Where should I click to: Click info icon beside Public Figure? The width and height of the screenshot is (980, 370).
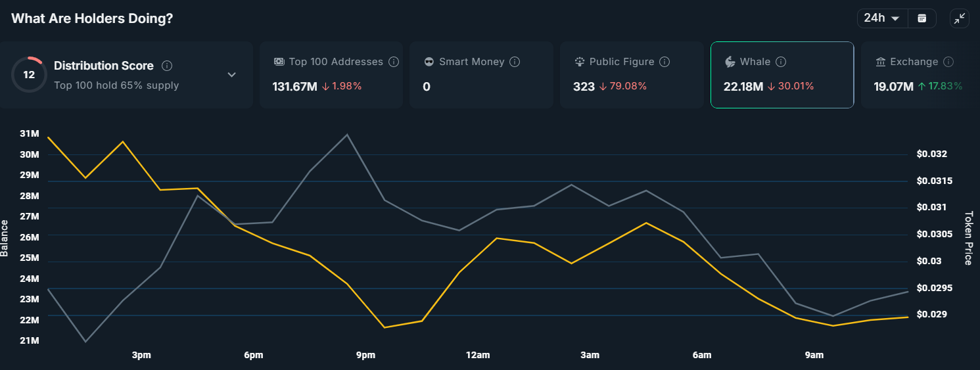coord(665,62)
